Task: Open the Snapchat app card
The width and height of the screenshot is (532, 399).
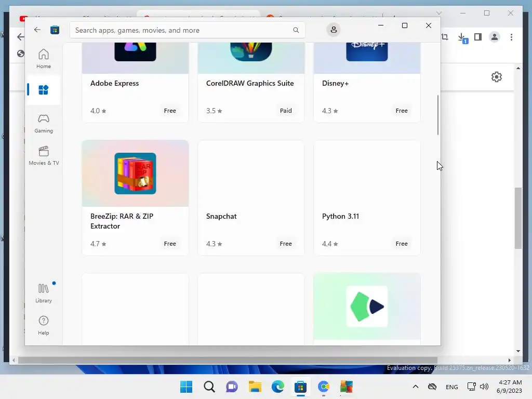Action: click(251, 198)
